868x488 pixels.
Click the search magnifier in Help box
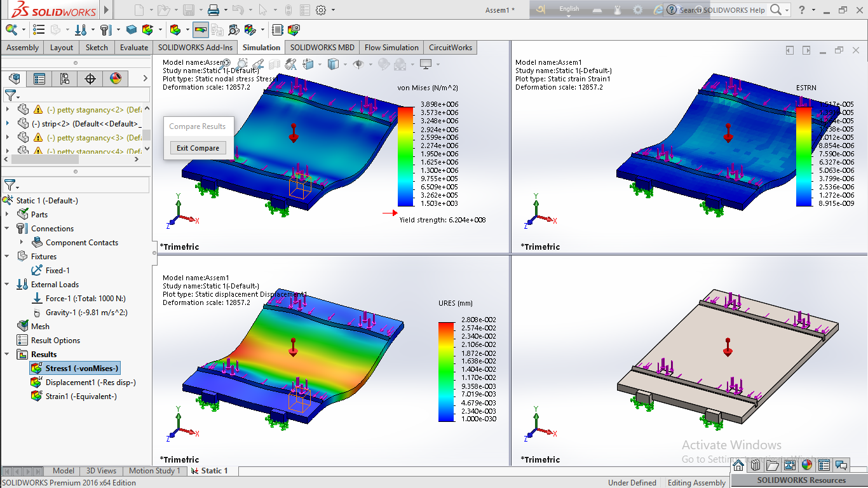tap(776, 10)
